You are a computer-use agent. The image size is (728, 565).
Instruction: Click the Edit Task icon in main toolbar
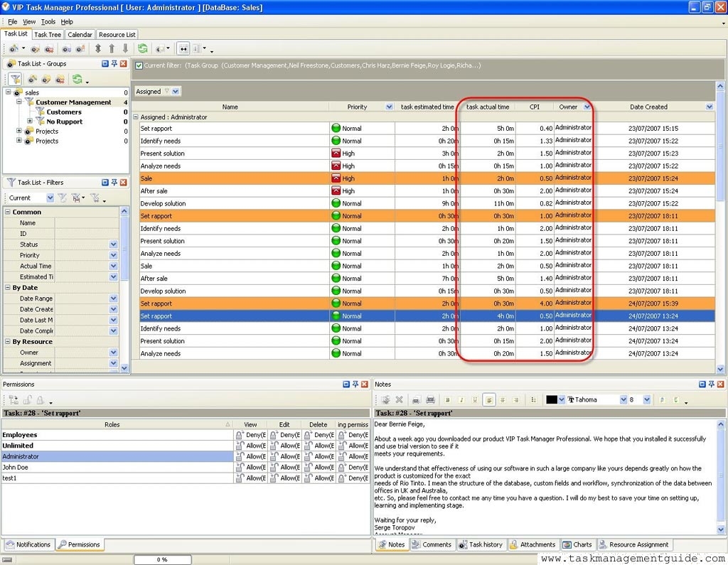tap(36, 48)
